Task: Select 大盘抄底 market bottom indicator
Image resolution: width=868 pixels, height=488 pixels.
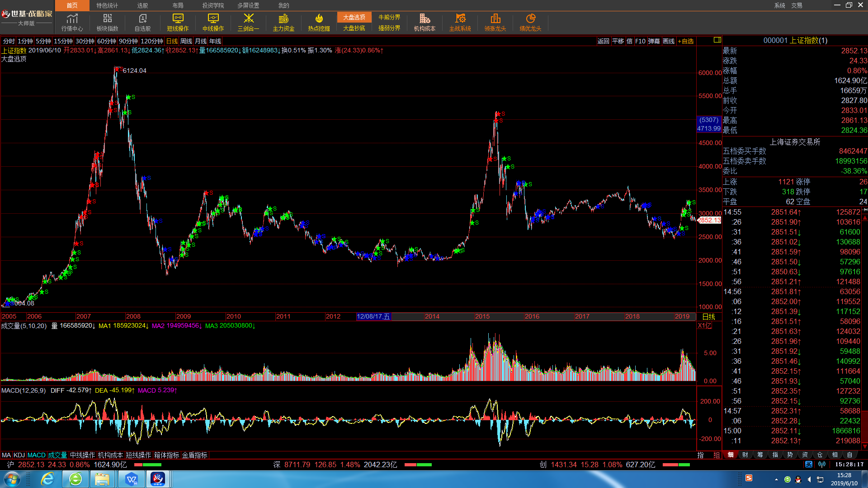Action: (354, 28)
